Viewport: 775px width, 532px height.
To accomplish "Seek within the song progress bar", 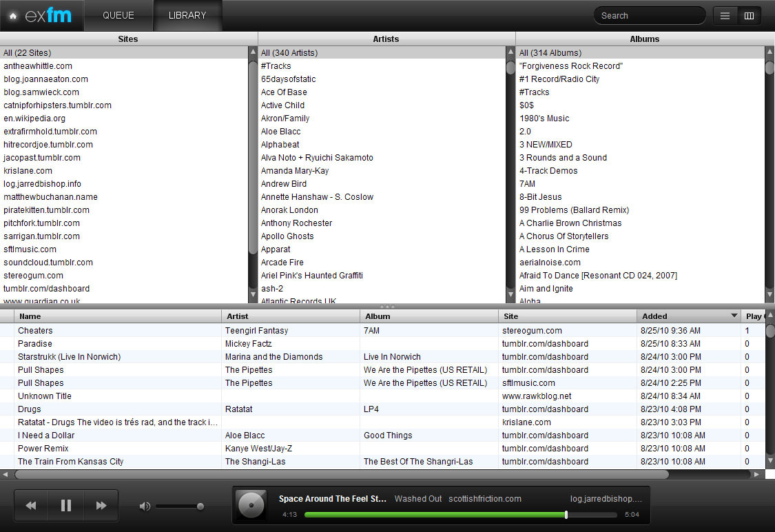I will 434,515.
